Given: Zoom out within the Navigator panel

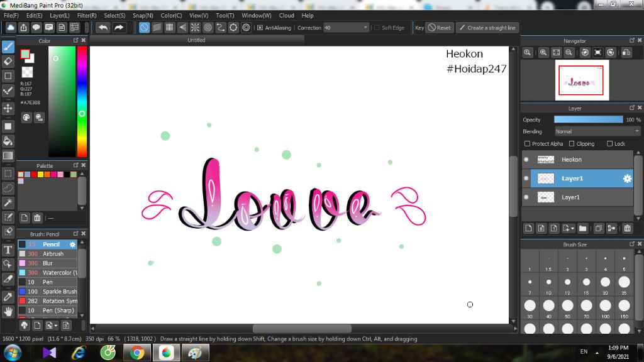Looking at the screenshot, I should (x=569, y=53).
